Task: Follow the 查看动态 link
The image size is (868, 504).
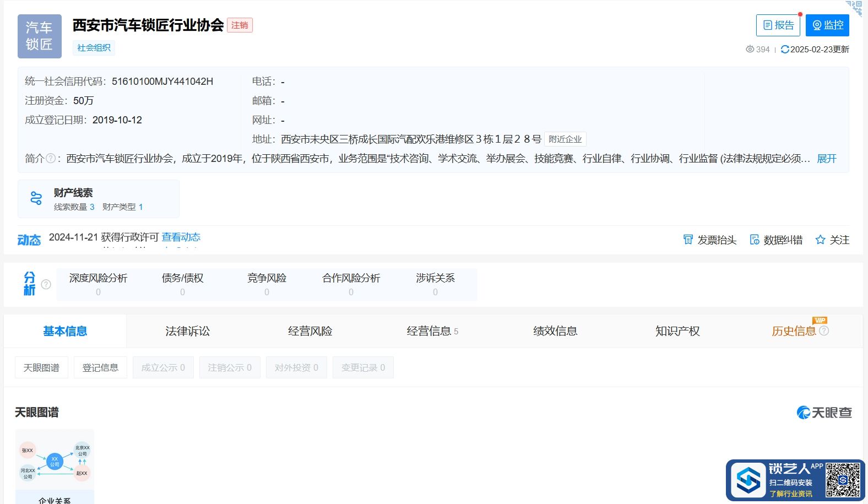Action: tap(181, 237)
